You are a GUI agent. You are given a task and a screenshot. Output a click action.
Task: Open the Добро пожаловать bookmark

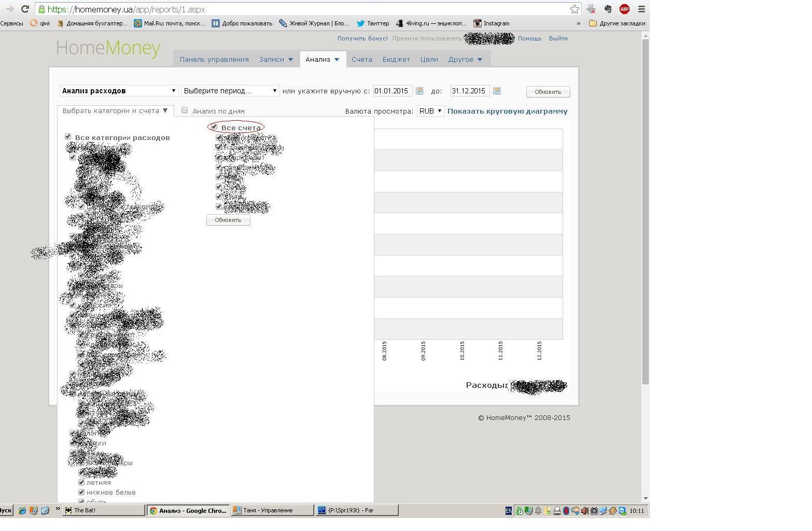click(242, 23)
